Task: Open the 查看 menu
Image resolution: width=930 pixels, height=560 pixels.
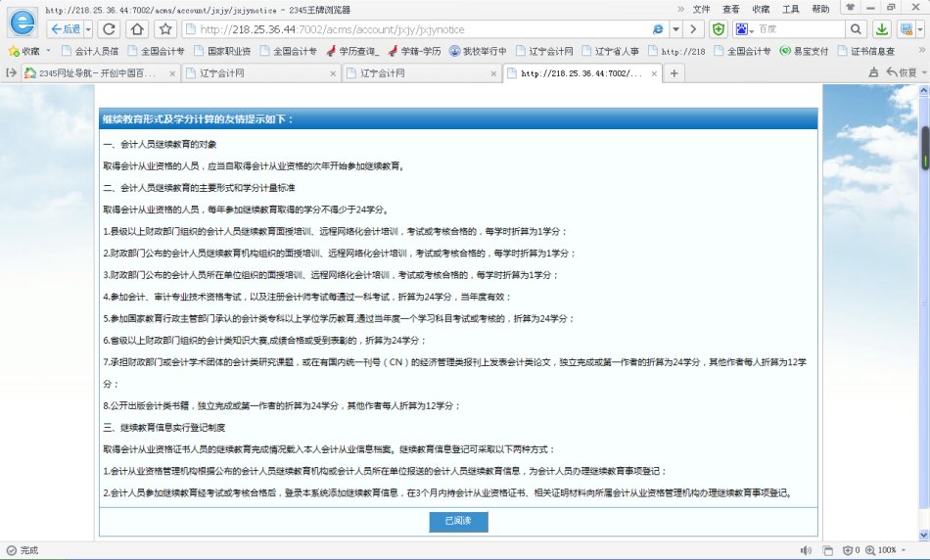Action: click(730, 9)
